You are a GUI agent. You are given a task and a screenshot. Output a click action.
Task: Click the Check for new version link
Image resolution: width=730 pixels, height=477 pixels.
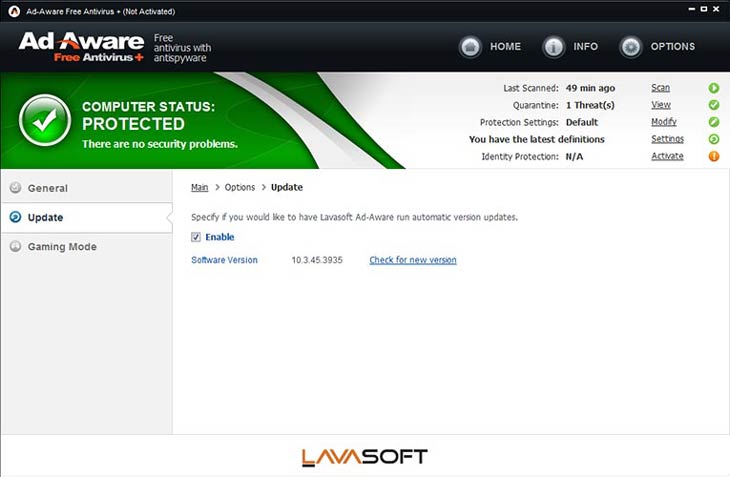tap(413, 260)
